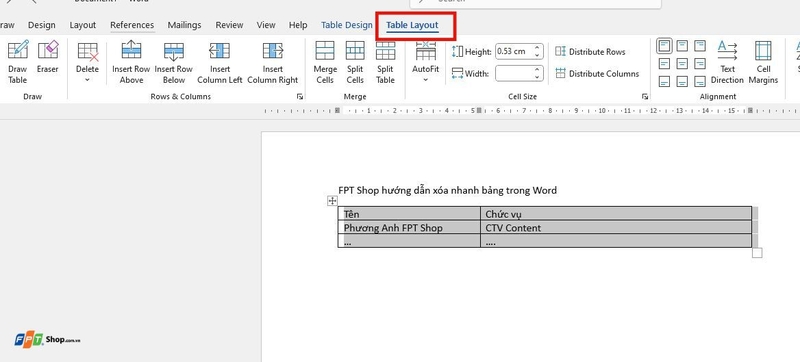Select Align Center Right alignment
This screenshot has width=800, height=362.
(x=700, y=64)
